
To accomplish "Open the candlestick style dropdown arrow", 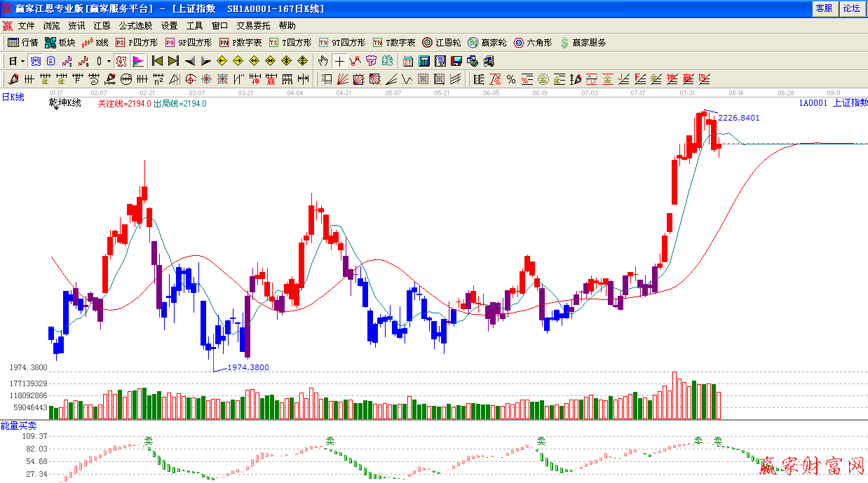I will pos(109,61).
